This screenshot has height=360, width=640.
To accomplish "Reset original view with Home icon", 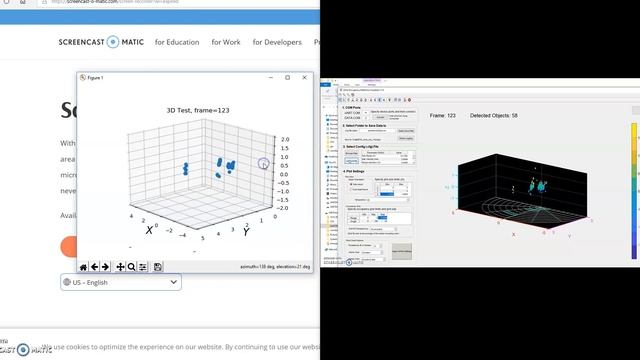I will [83, 267].
